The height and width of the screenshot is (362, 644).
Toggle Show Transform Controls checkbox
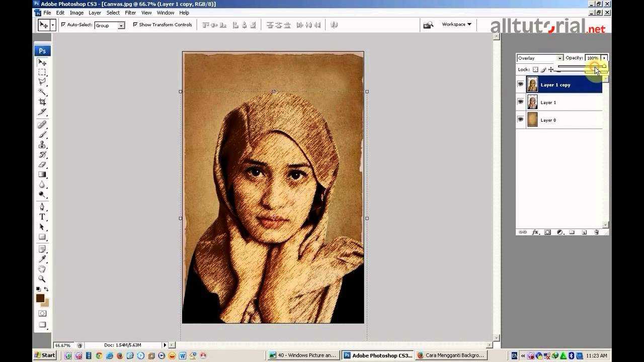coord(135,24)
